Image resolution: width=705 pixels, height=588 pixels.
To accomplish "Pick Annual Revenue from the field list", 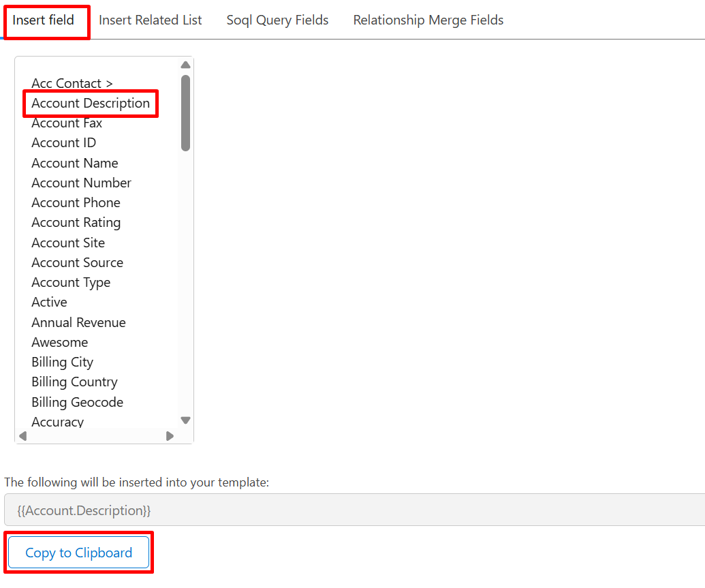I will [78, 322].
